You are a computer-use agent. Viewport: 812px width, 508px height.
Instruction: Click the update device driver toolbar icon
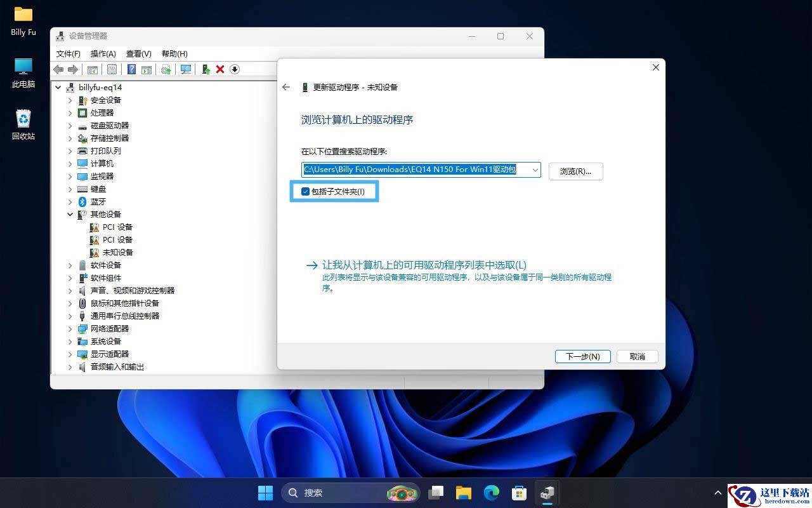[x=206, y=69]
